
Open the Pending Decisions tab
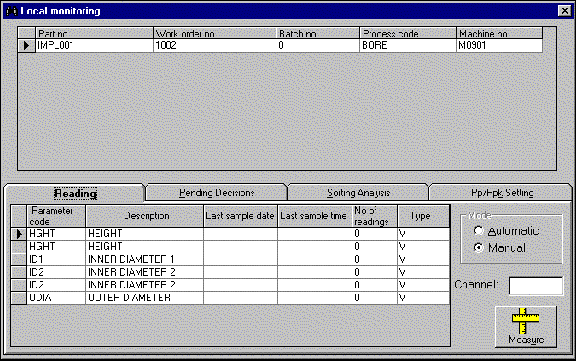tap(216, 193)
